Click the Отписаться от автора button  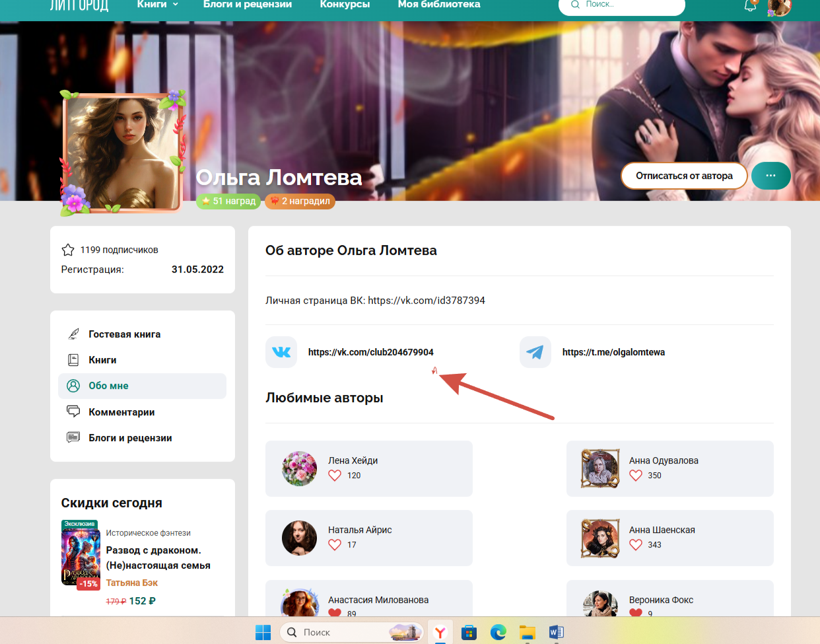tap(684, 176)
